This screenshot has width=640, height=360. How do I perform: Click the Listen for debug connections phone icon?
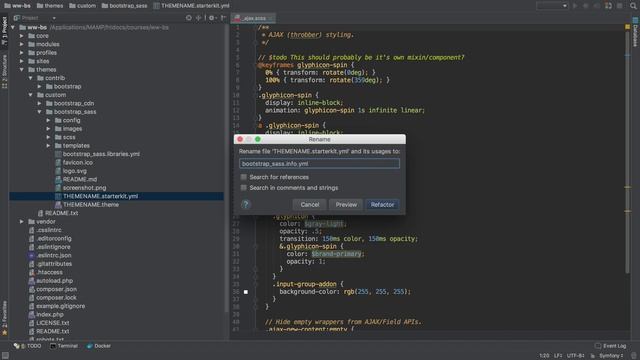tap(608, 6)
